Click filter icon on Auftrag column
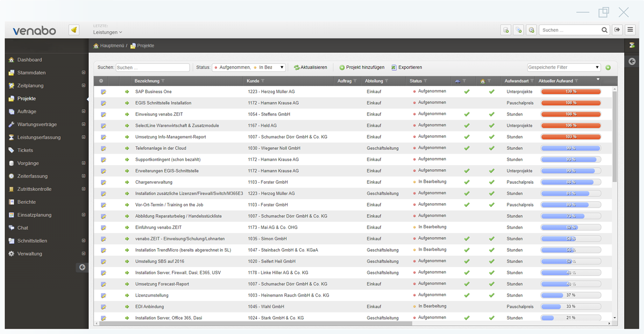 355,81
